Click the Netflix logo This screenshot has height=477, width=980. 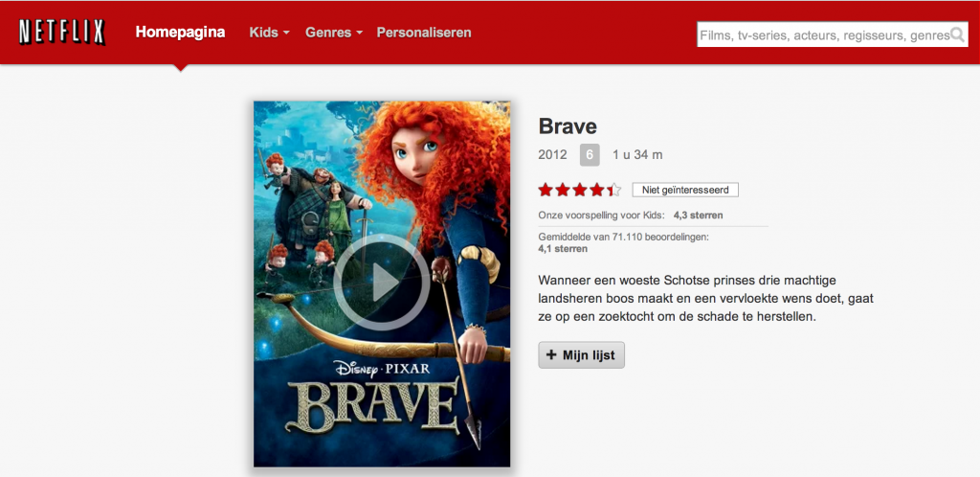pos(62,32)
